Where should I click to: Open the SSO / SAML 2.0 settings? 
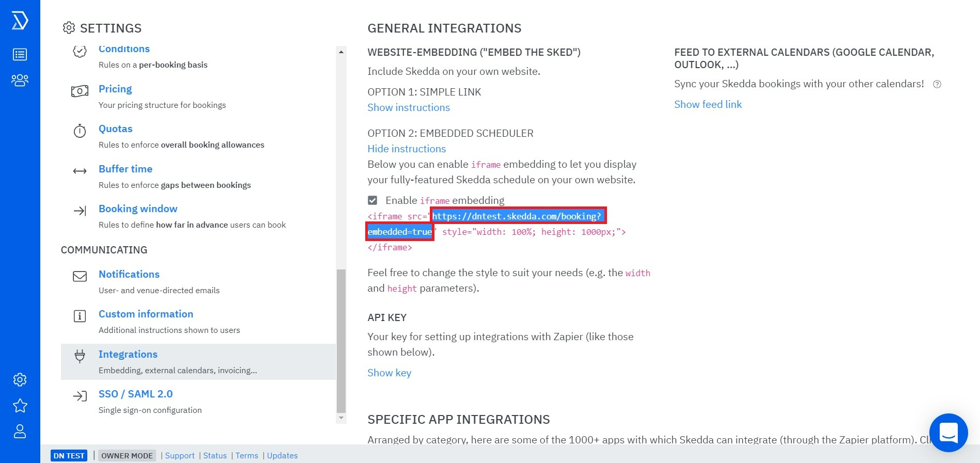[x=135, y=394]
